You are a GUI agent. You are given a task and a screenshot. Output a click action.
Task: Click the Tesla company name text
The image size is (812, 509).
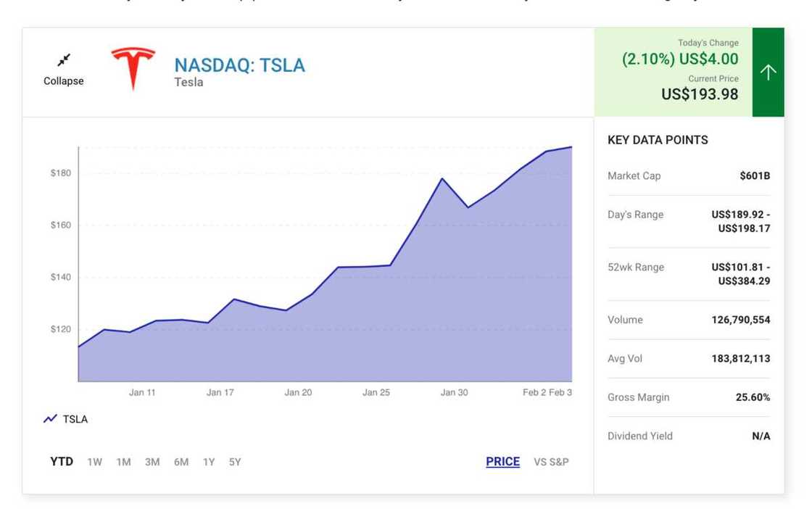(188, 83)
